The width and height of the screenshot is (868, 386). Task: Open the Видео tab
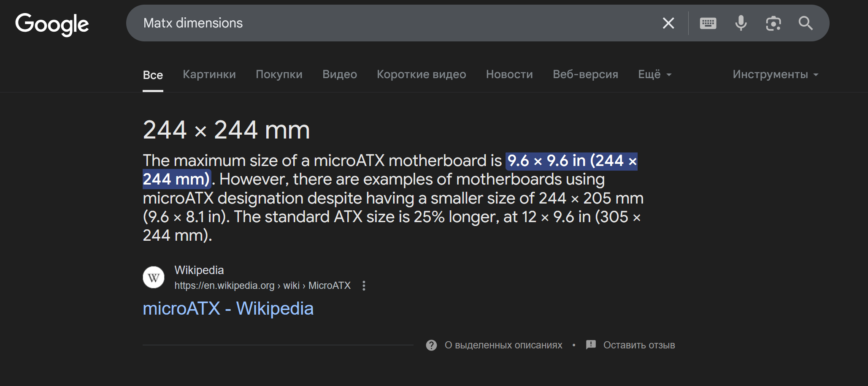pyautogui.click(x=340, y=75)
